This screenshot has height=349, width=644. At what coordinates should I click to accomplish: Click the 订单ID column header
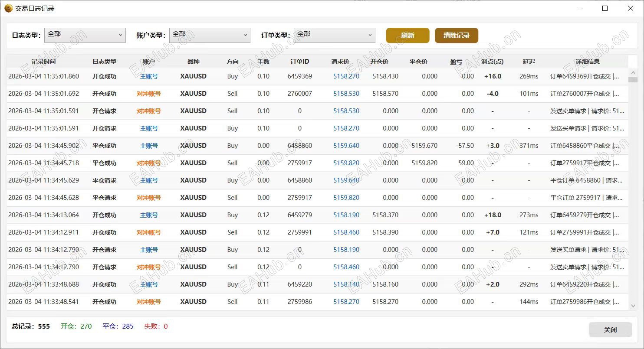[x=300, y=62]
